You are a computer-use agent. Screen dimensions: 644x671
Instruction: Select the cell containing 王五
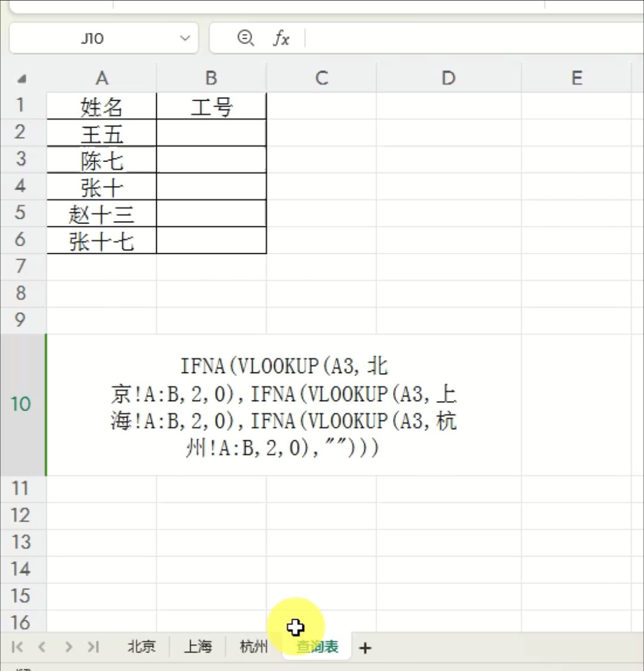pyautogui.click(x=101, y=133)
